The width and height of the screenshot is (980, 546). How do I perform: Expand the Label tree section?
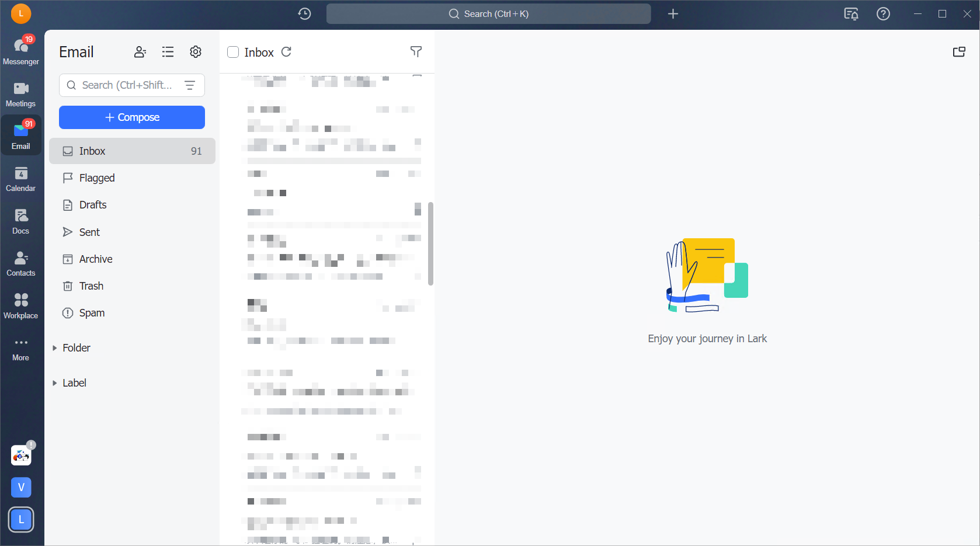pyautogui.click(x=55, y=383)
